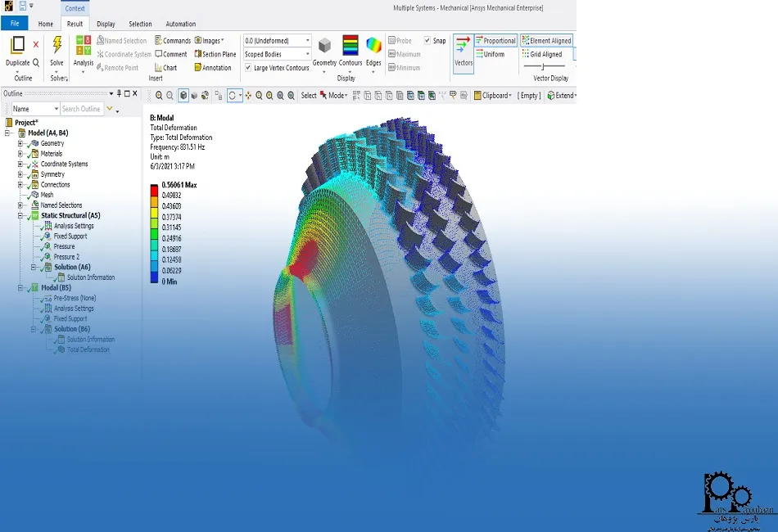Insert a Section Plane
Screen dimensions: 778x532
coord(215,54)
